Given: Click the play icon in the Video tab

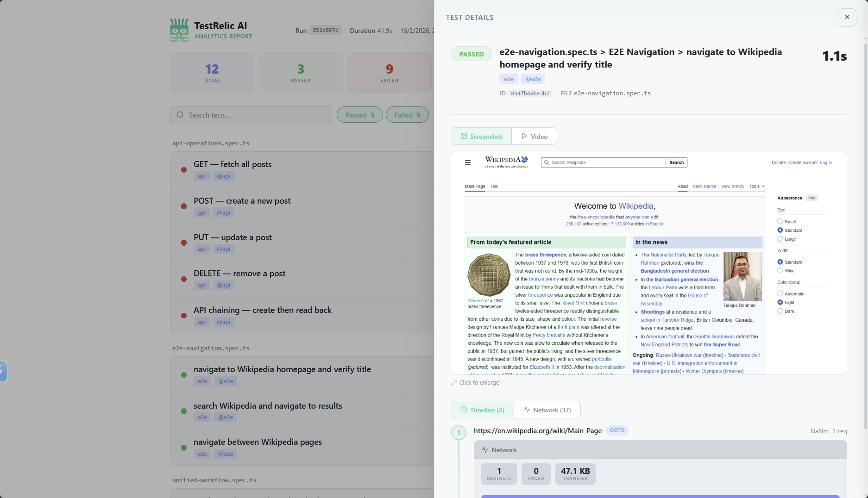Looking at the screenshot, I should tap(524, 136).
